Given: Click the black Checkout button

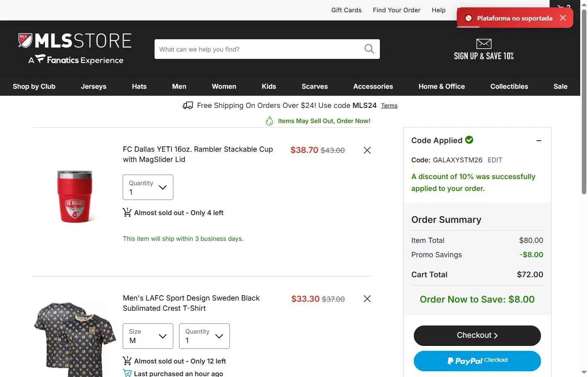Looking at the screenshot, I should point(477,336).
